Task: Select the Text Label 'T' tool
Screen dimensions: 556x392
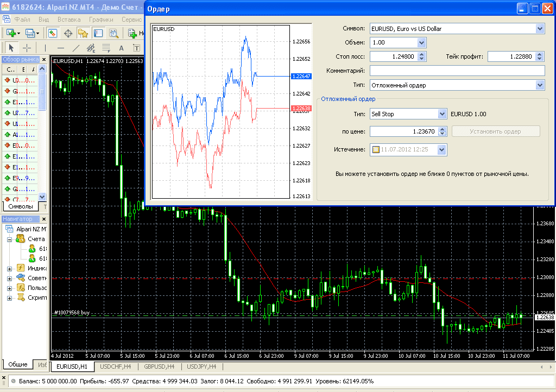Action: pos(136,48)
